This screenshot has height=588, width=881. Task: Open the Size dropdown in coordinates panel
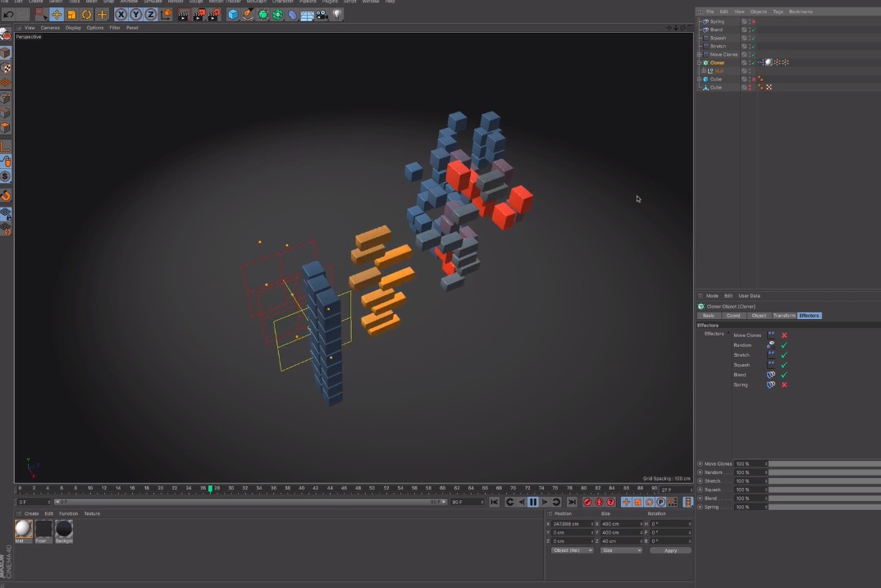[622, 550]
